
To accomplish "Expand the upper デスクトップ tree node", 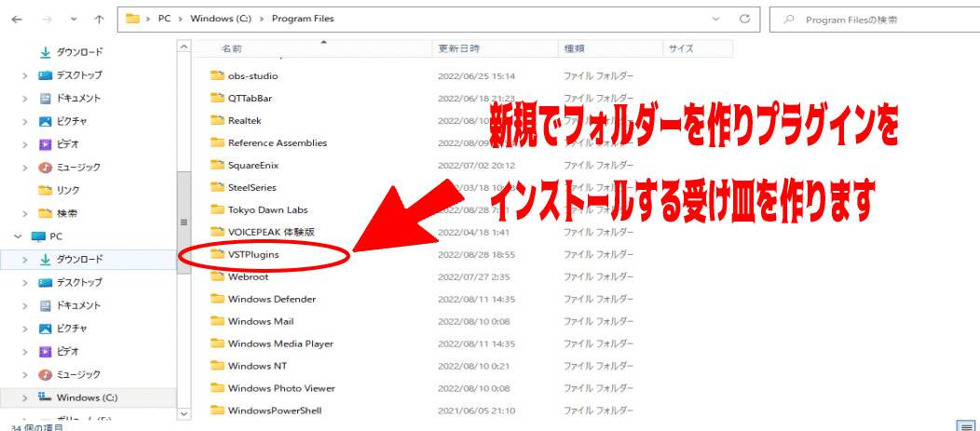I will (25, 75).
